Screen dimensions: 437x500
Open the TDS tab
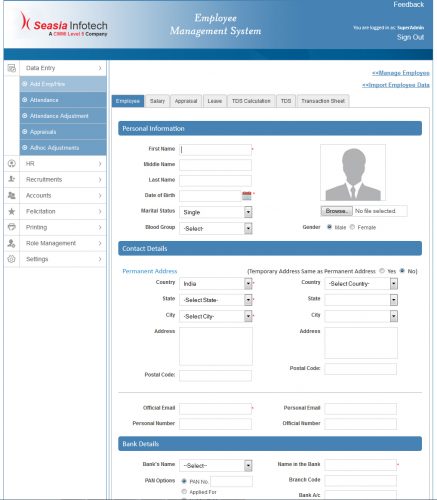[286, 101]
